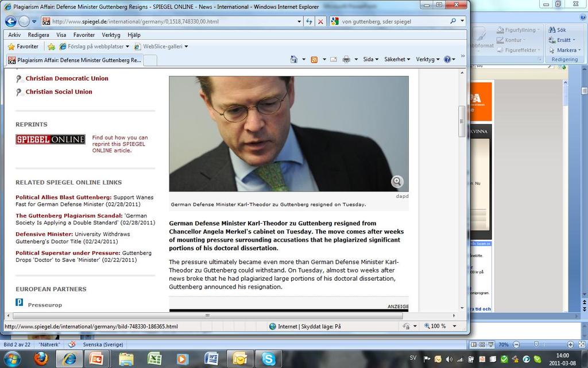588x368 pixels.
Task: Open Windows Explorer folder icon on taskbar
Action: 126,359
